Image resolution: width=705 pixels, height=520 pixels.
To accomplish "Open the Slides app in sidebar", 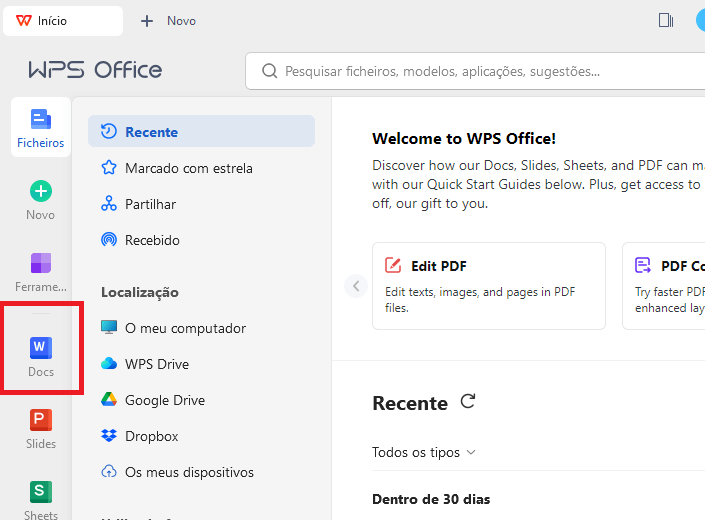I will tap(41, 428).
